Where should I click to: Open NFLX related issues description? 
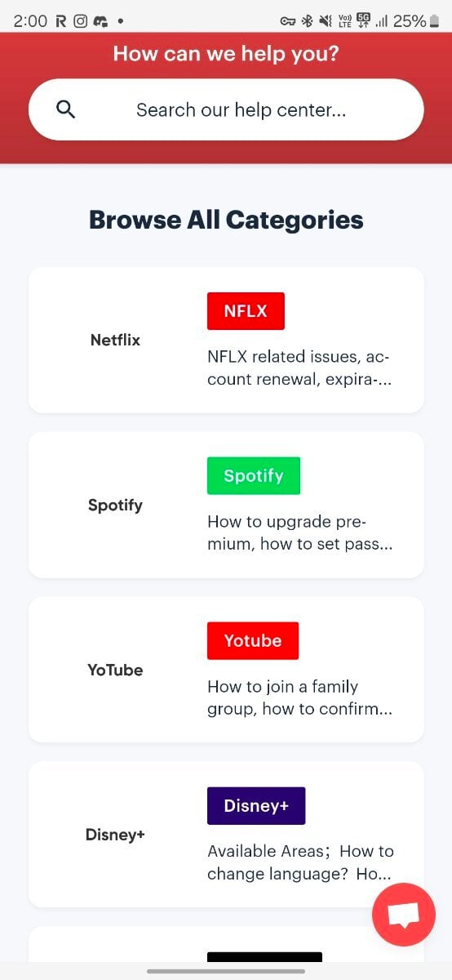(x=299, y=368)
